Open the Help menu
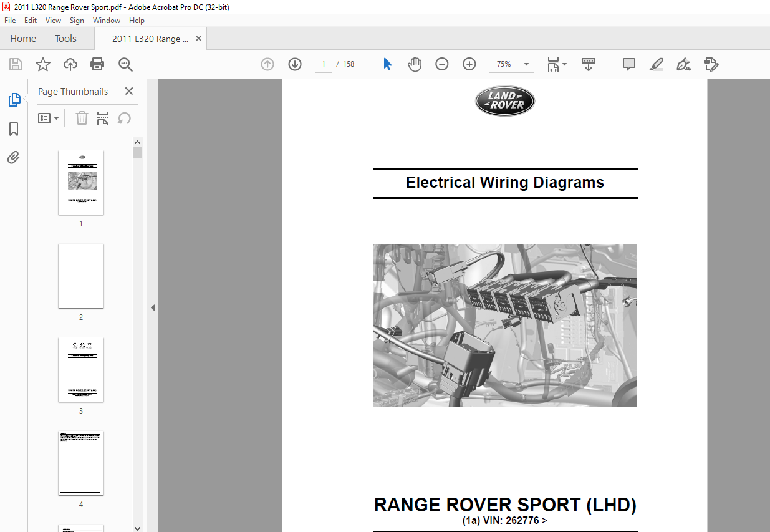Viewport: 770px width, 532px height. click(x=137, y=21)
